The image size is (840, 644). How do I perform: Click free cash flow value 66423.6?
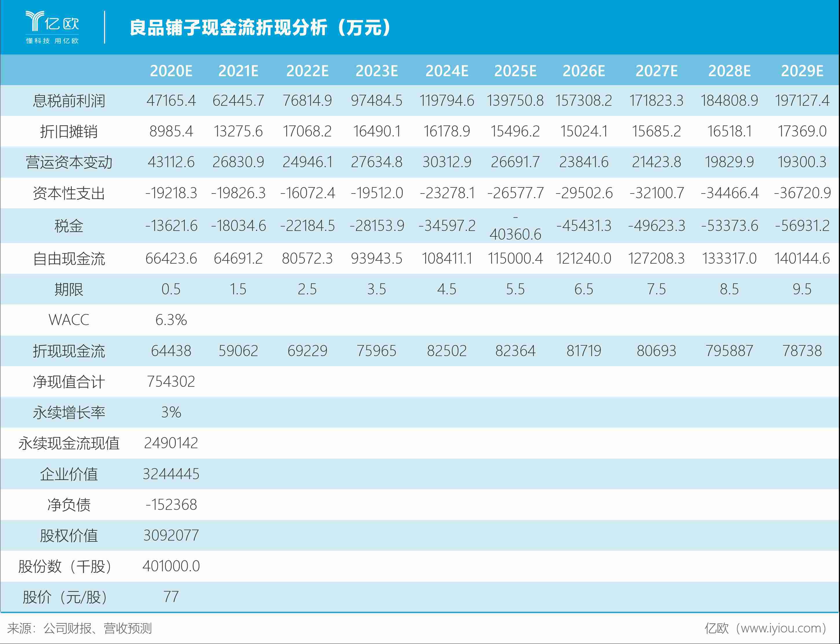click(171, 258)
